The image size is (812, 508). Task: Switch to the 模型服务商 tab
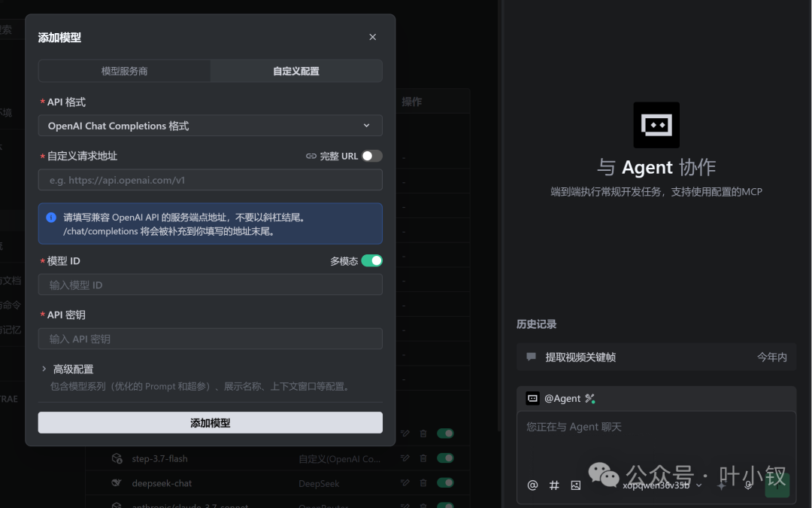[124, 71]
